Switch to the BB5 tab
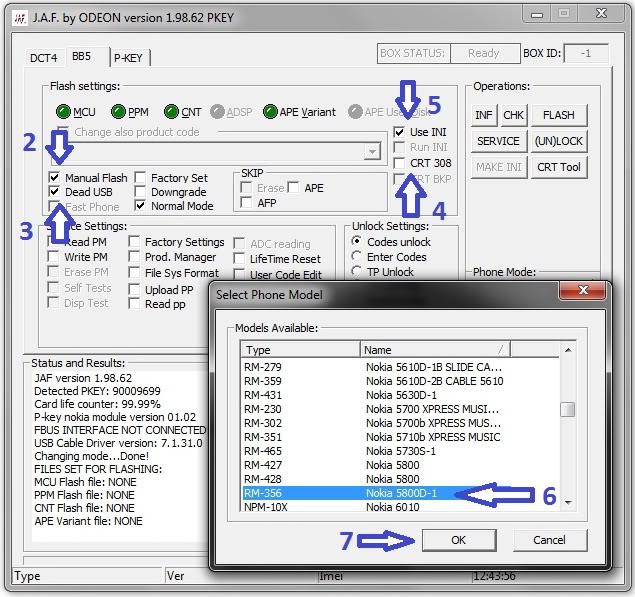The height and width of the screenshot is (597, 635). (x=81, y=56)
